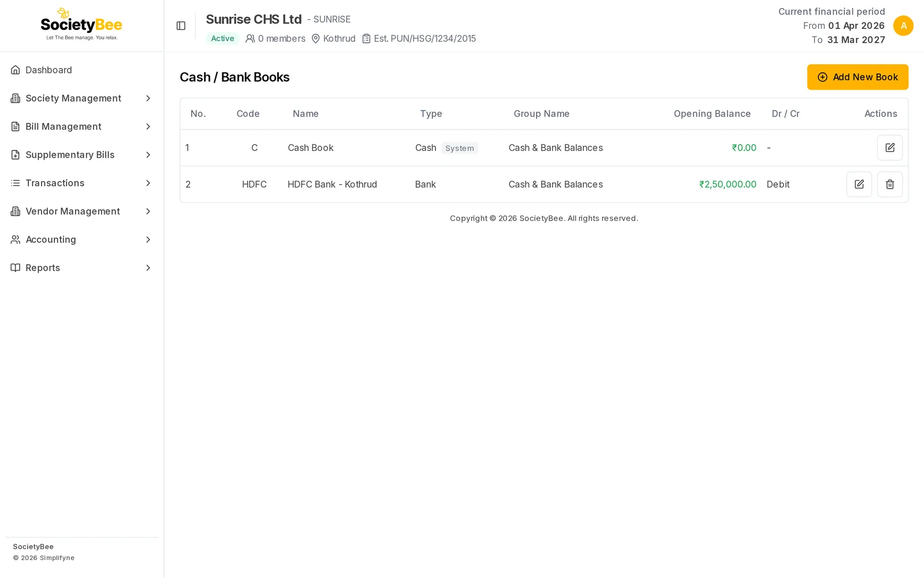Open Bill Management menu label

coord(64,127)
